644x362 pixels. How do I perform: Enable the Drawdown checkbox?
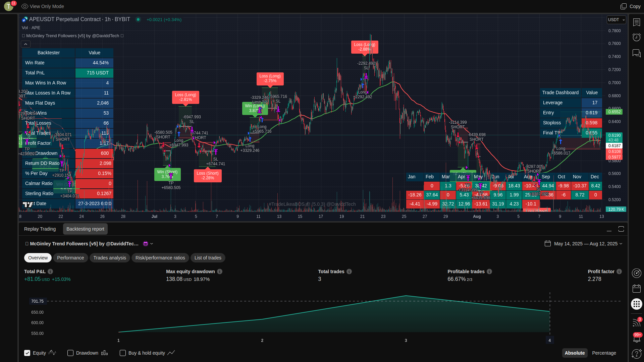70,353
